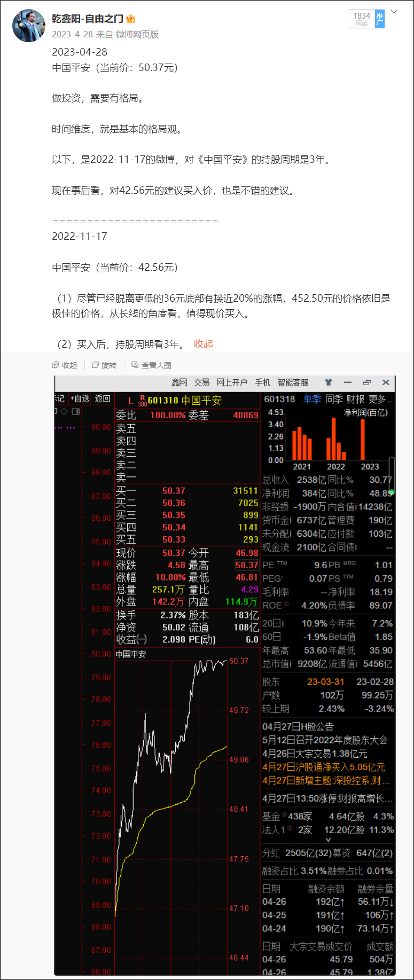Open the 手机 menu item
Viewport: 414px width, 980px height.
coord(263,382)
